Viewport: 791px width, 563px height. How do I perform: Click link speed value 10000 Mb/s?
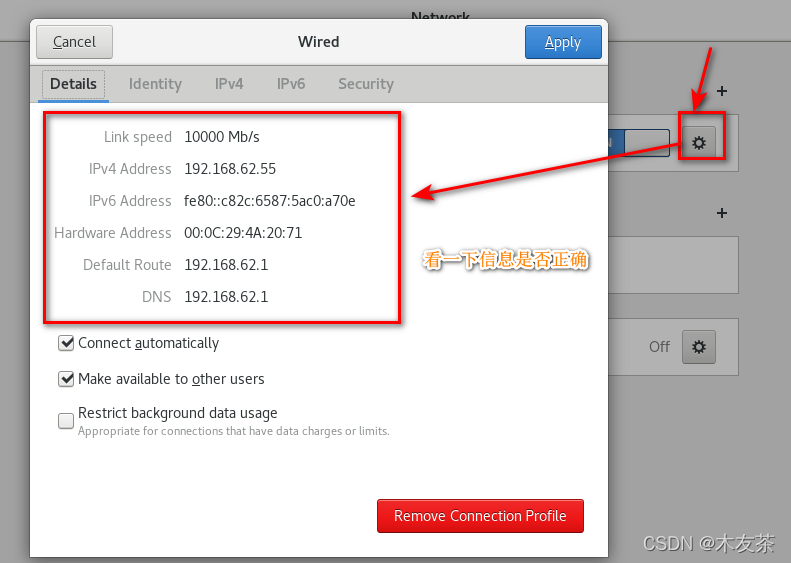click(222, 137)
